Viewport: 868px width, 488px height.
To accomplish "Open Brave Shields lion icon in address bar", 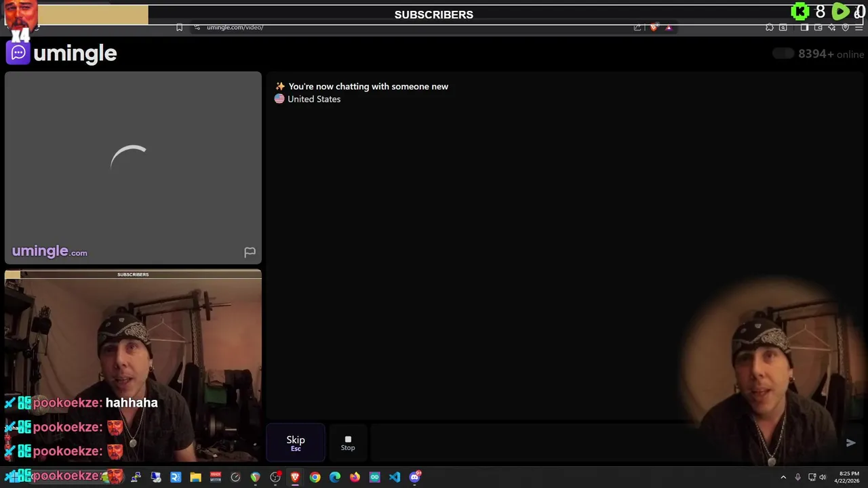I will tap(654, 27).
